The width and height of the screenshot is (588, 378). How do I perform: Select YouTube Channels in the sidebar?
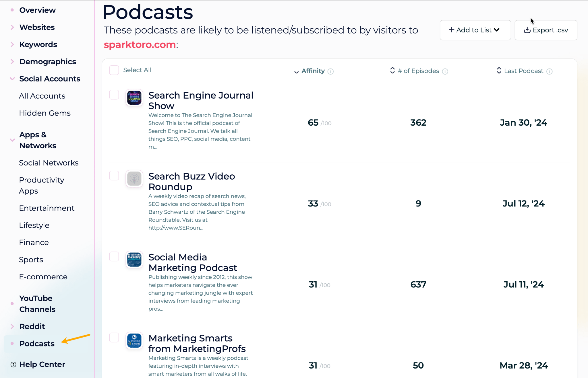coord(36,303)
